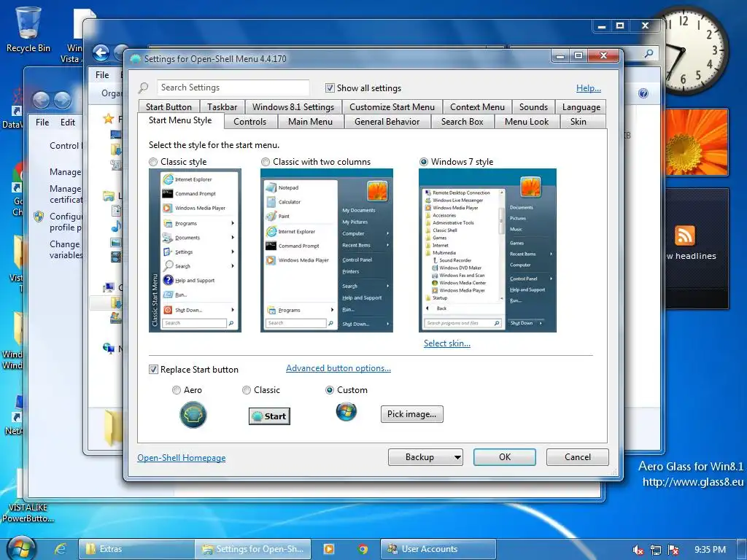747x560 pixels.
Task: Click the music note Explorer sidebar icon
Action: tap(116, 226)
